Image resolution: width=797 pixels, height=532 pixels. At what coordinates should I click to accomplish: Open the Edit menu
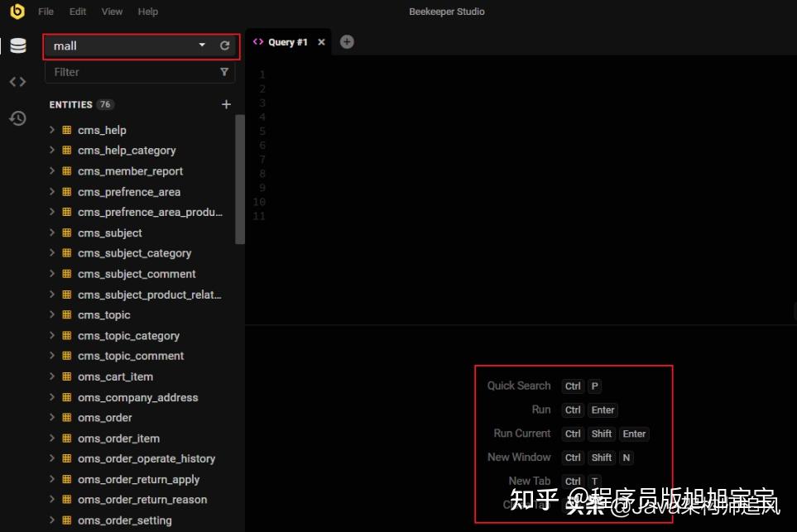[77, 12]
